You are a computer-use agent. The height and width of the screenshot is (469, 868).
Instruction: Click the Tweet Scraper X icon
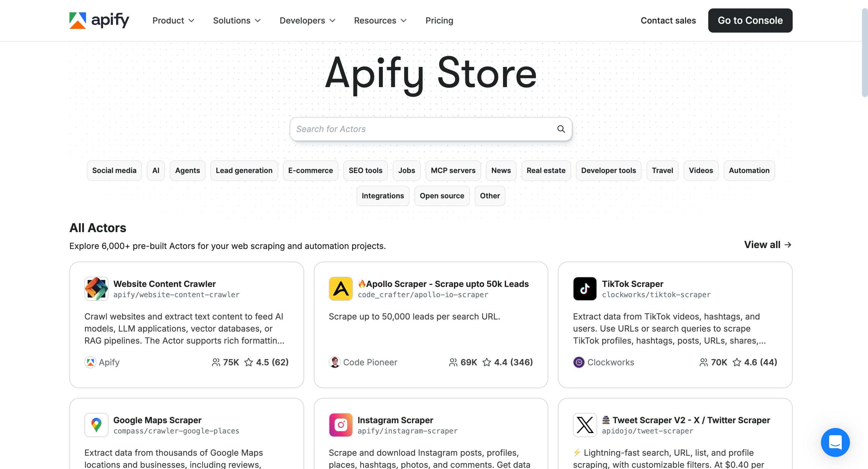pyautogui.click(x=585, y=425)
